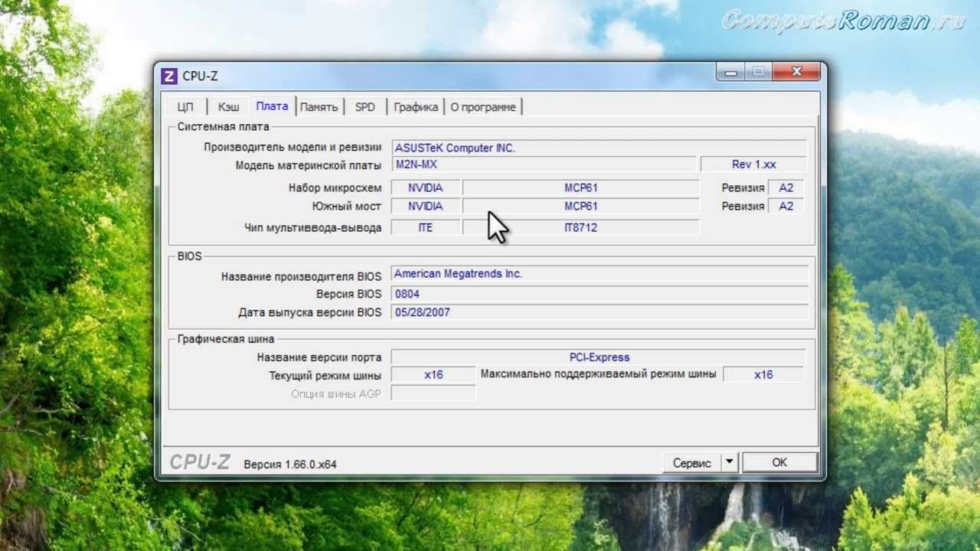This screenshot has height=551, width=980.
Task: Select the Плата tab
Action: [x=272, y=106]
